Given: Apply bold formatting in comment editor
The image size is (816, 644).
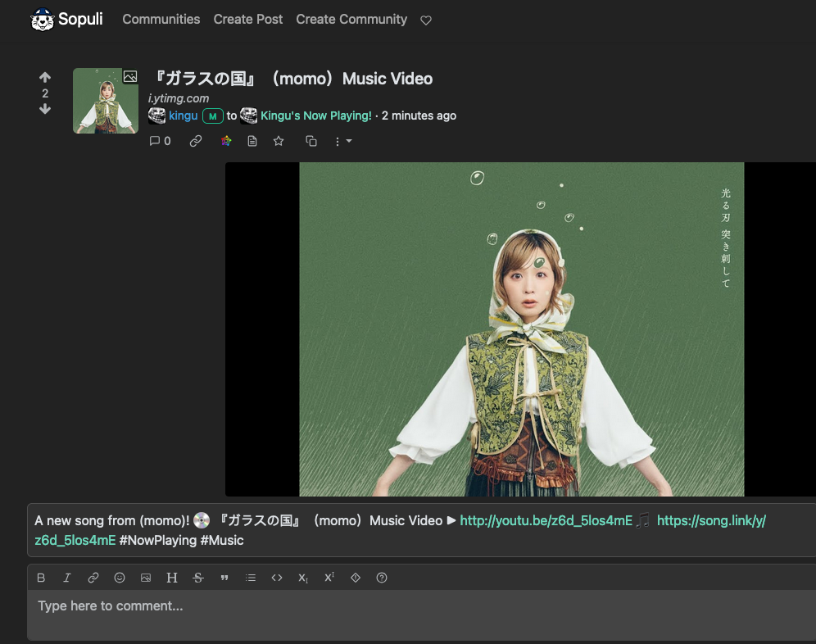Looking at the screenshot, I should click(x=41, y=578).
